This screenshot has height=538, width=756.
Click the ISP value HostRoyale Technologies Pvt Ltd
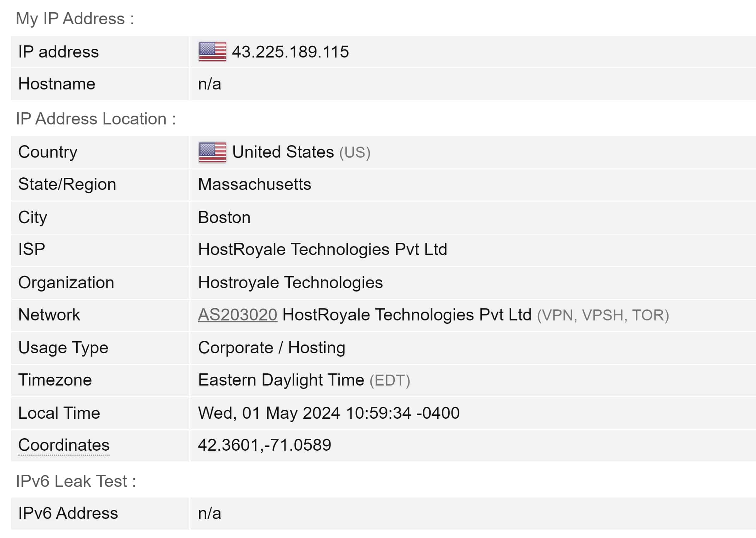click(x=322, y=250)
